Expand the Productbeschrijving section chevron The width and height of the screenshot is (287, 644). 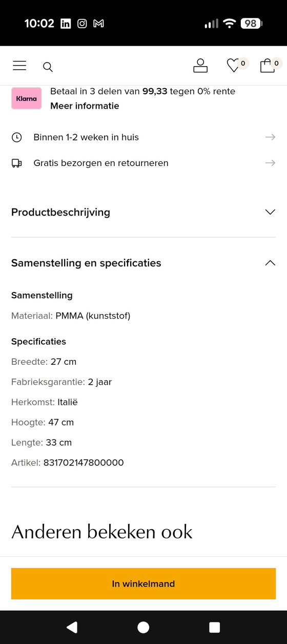click(x=270, y=212)
